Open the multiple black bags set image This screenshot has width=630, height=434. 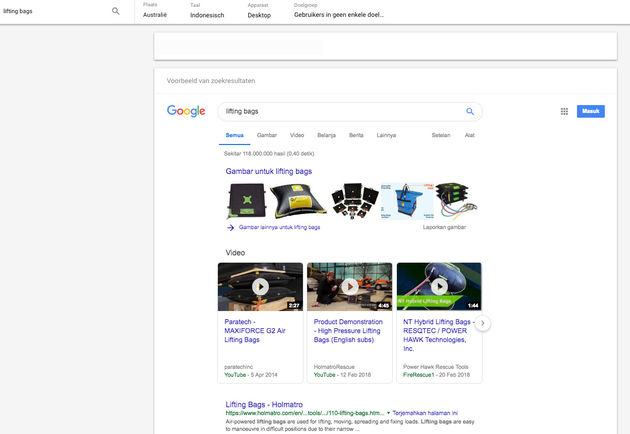click(354, 201)
